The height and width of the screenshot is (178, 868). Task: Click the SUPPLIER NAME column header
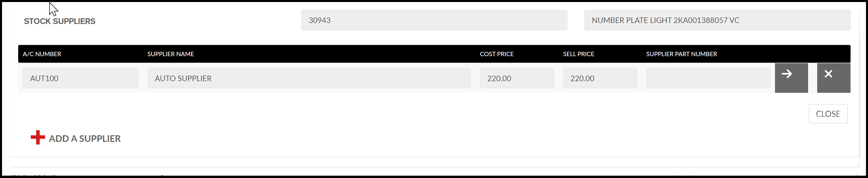tap(171, 54)
